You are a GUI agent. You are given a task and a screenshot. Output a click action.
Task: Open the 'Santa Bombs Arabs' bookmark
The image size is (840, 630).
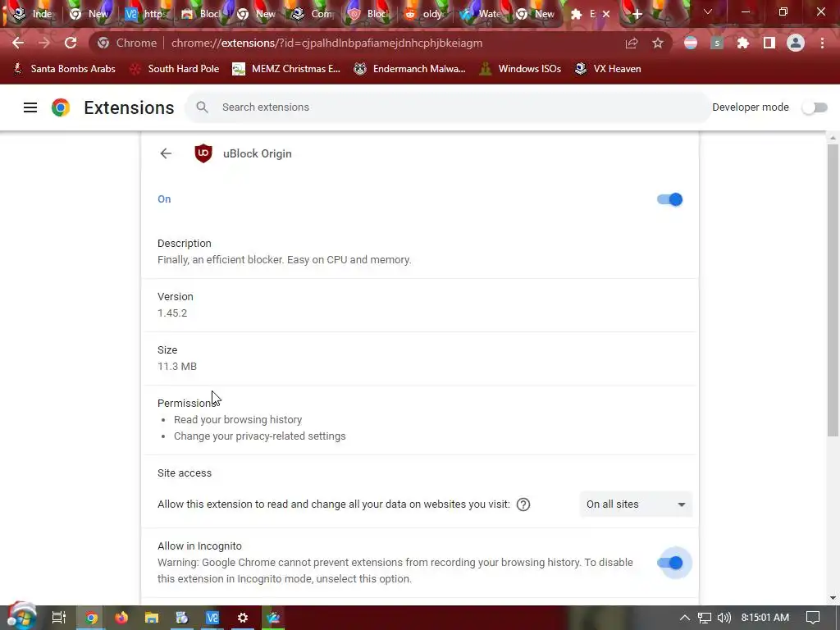point(64,69)
